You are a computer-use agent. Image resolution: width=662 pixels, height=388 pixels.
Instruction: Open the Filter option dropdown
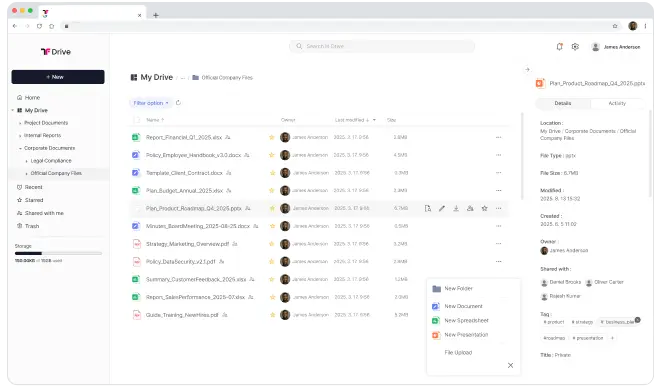[150, 103]
